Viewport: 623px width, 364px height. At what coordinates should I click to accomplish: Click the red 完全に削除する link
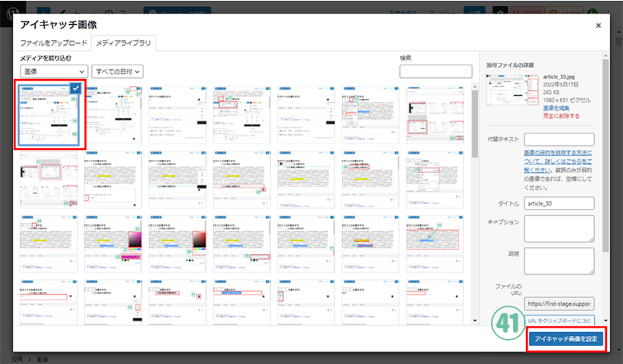[x=561, y=116]
